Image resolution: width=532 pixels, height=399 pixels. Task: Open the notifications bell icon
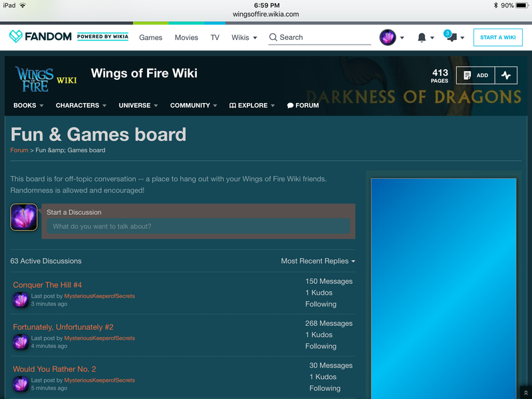[x=421, y=38]
